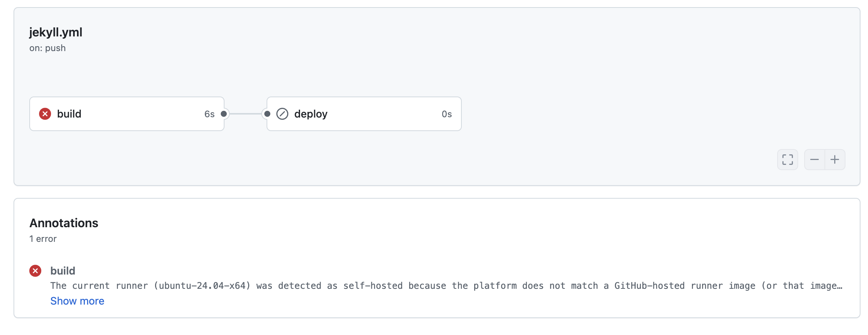This screenshot has width=868, height=335.
Task: Click the jekyll.yml workflow title
Action: (56, 32)
